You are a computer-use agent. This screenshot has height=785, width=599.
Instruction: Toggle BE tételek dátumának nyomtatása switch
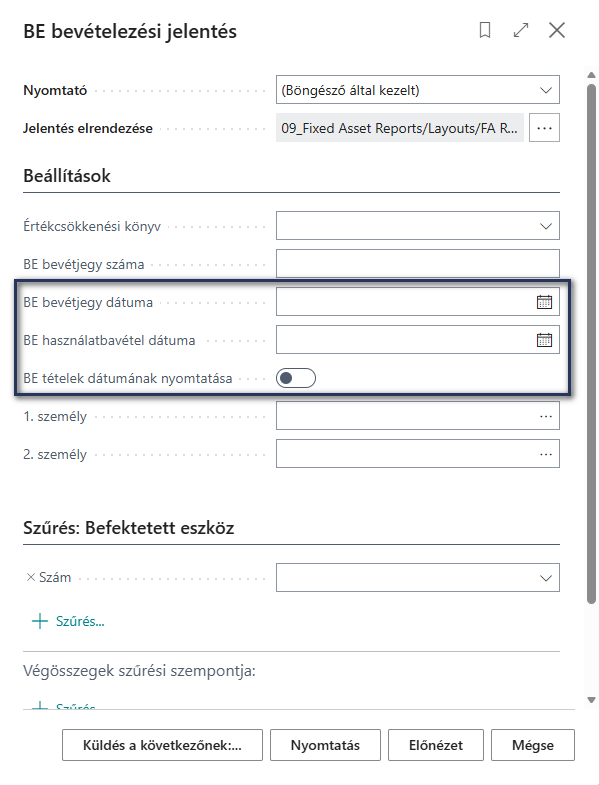click(296, 378)
